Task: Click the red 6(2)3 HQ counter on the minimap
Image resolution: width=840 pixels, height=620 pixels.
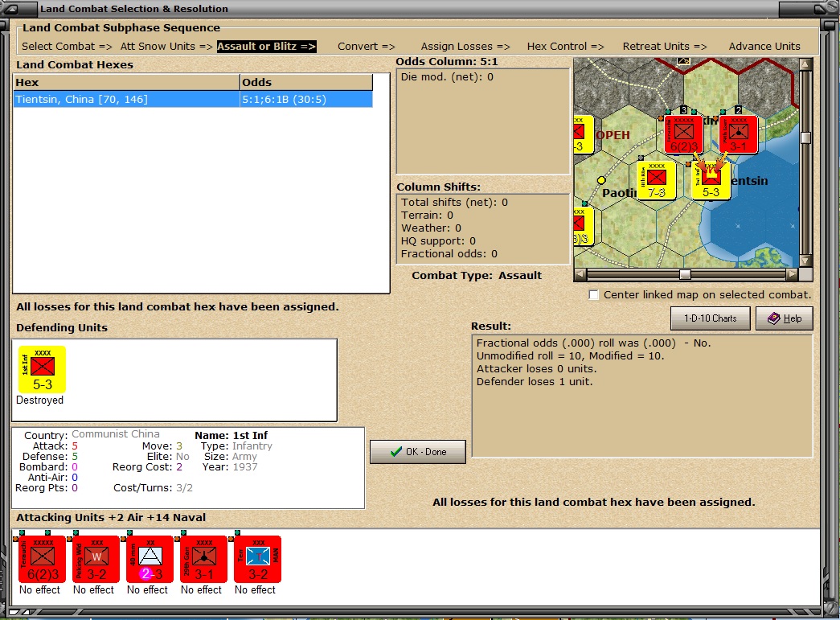Action: 683,135
